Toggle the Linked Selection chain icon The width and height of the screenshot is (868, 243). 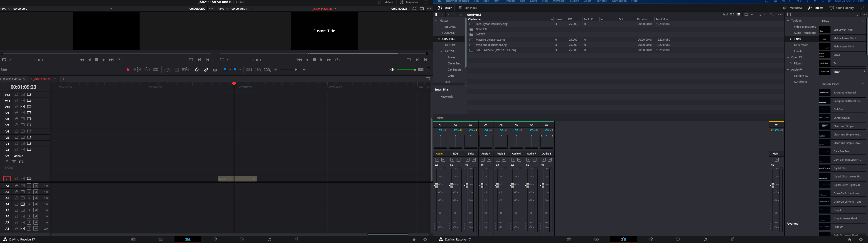tap(206, 70)
